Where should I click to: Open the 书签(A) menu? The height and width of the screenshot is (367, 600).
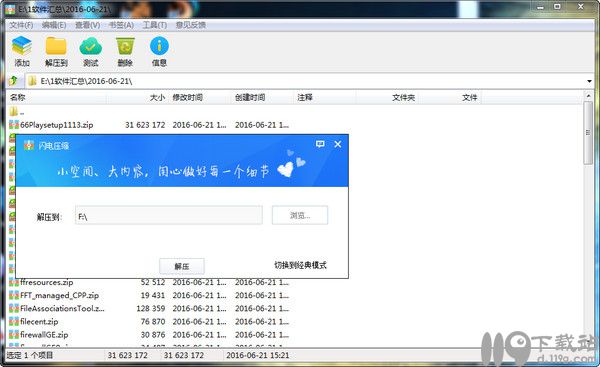(121, 25)
